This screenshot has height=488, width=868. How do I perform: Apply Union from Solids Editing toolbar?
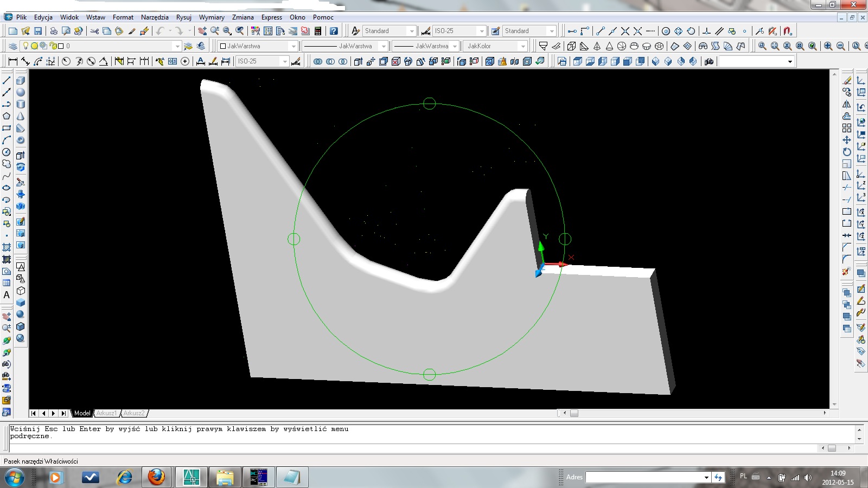pos(318,61)
